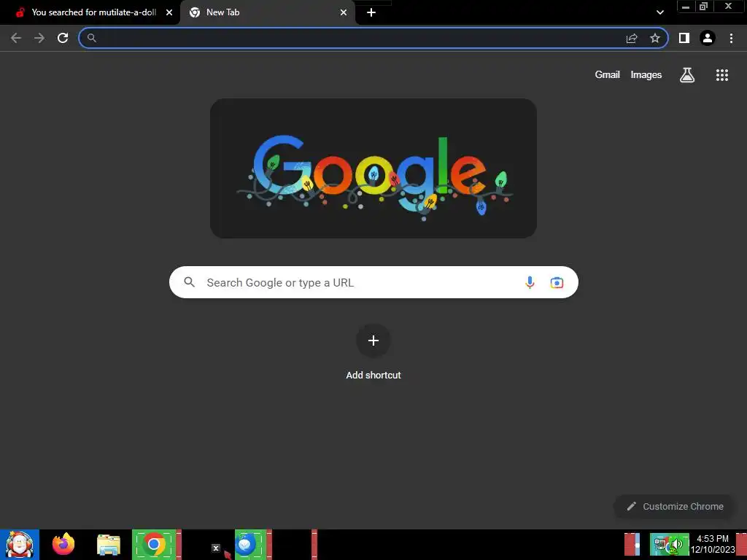Search by image with Google Lens
The height and width of the screenshot is (560, 747).
557,282
